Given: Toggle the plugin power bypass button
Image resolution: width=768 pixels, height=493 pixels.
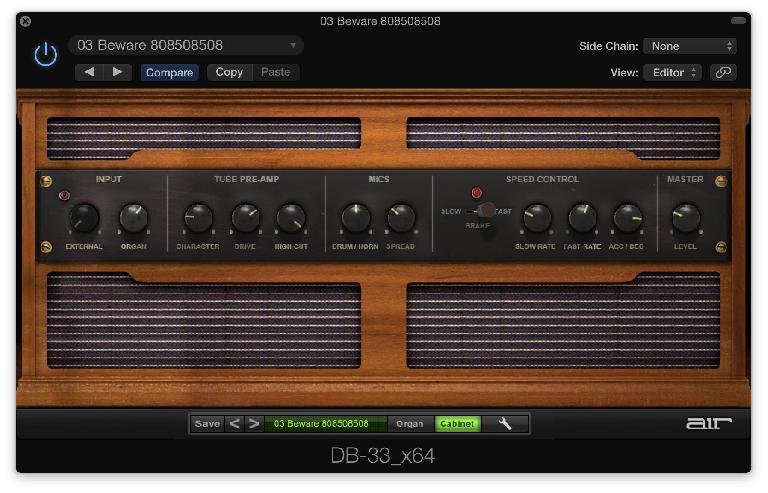Looking at the screenshot, I should 46,54.
